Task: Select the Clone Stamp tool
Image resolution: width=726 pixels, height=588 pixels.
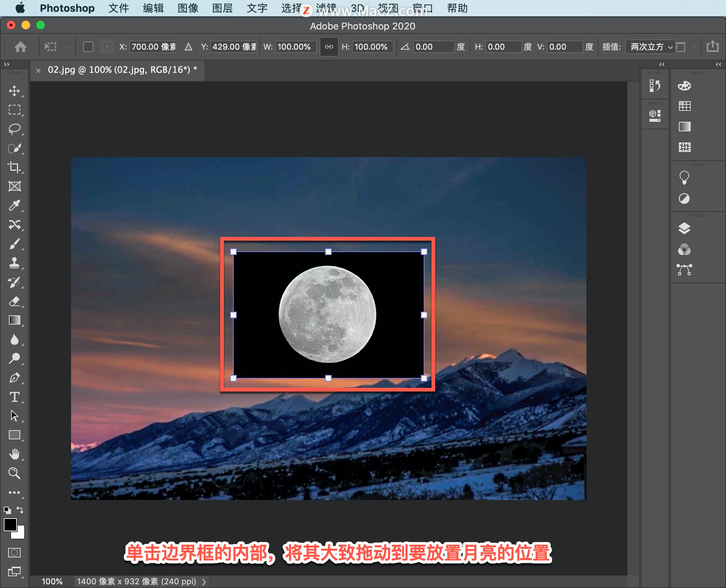Action: click(14, 263)
